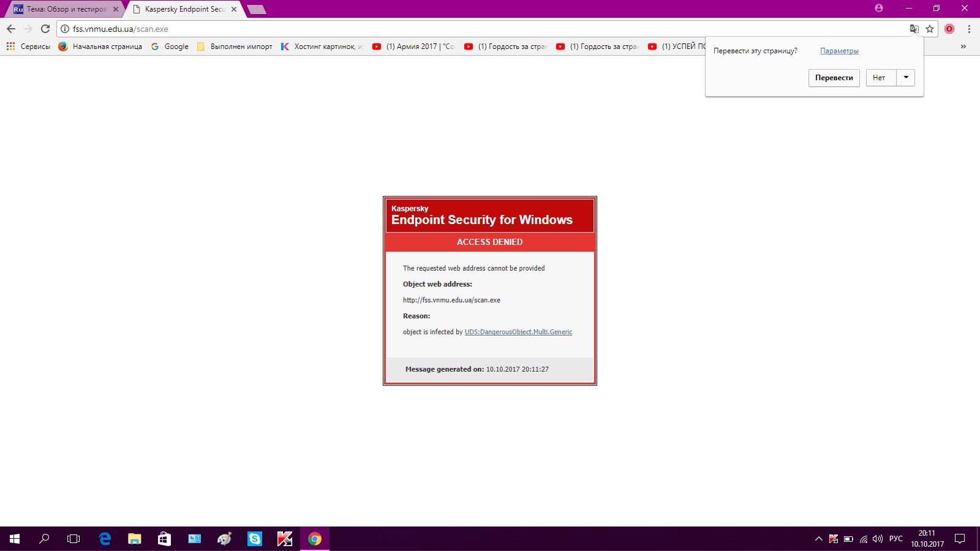Click the Нет button in translate popup
The width and height of the screenshot is (980, 551).
pyautogui.click(x=881, y=78)
